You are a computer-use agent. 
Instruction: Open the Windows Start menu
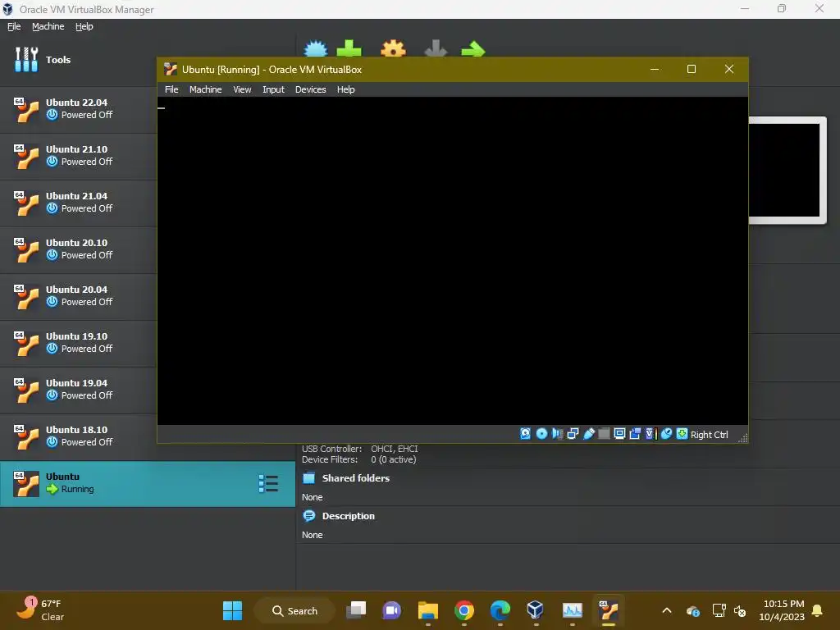pos(232,610)
